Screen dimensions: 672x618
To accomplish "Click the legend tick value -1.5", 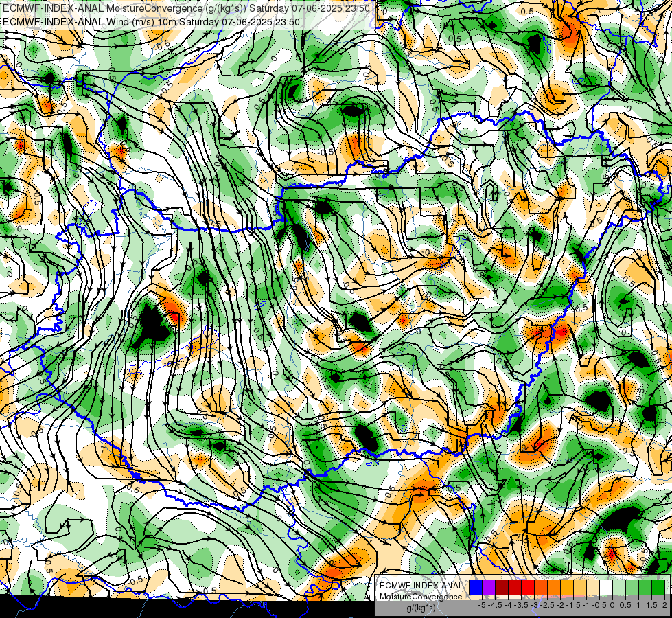I will coord(573,605).
